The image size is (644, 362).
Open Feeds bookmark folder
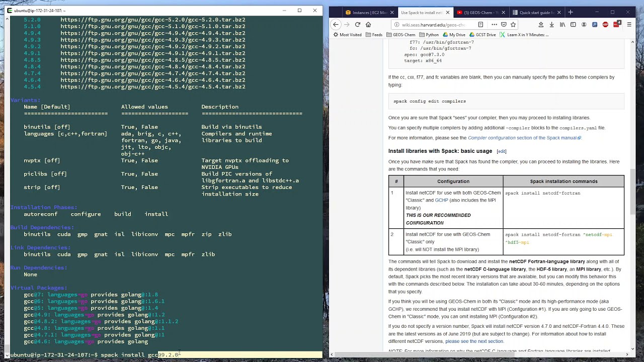[374, 35]
